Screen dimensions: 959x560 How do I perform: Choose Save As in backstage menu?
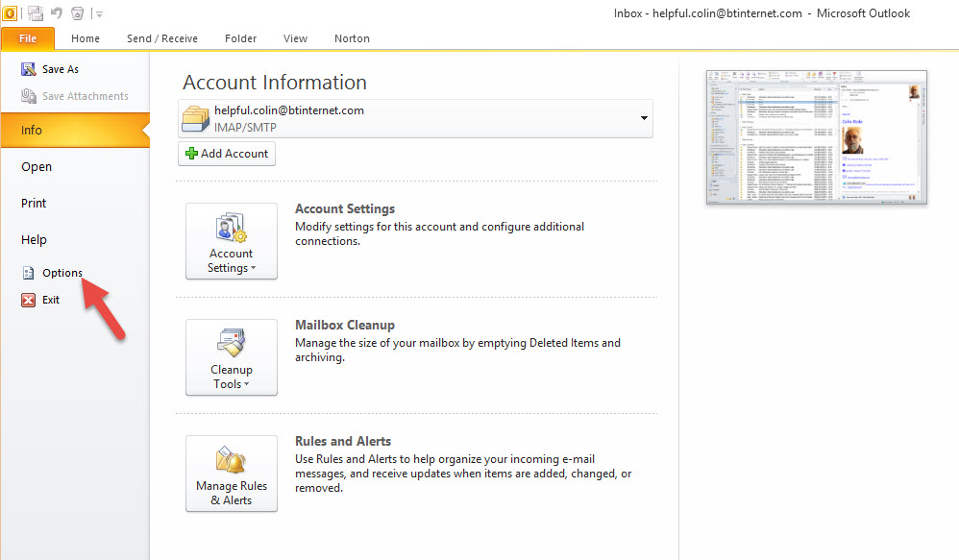point(60,69)
